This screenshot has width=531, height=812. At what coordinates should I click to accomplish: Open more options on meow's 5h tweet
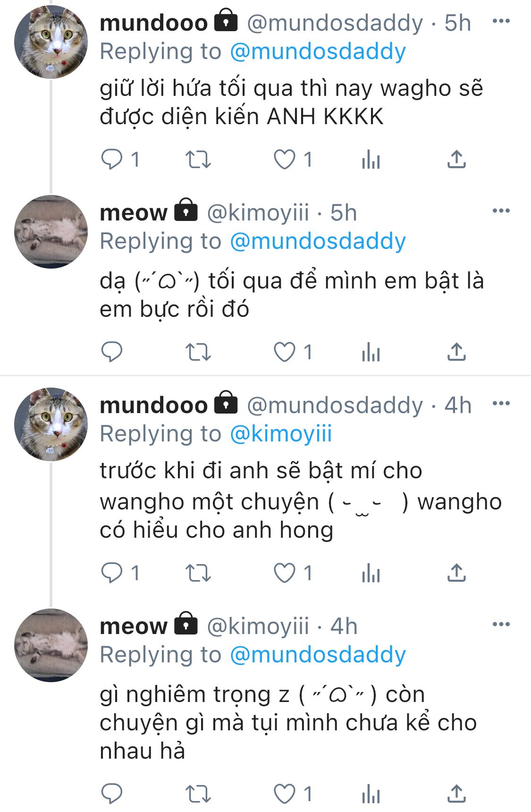(501, 211)
